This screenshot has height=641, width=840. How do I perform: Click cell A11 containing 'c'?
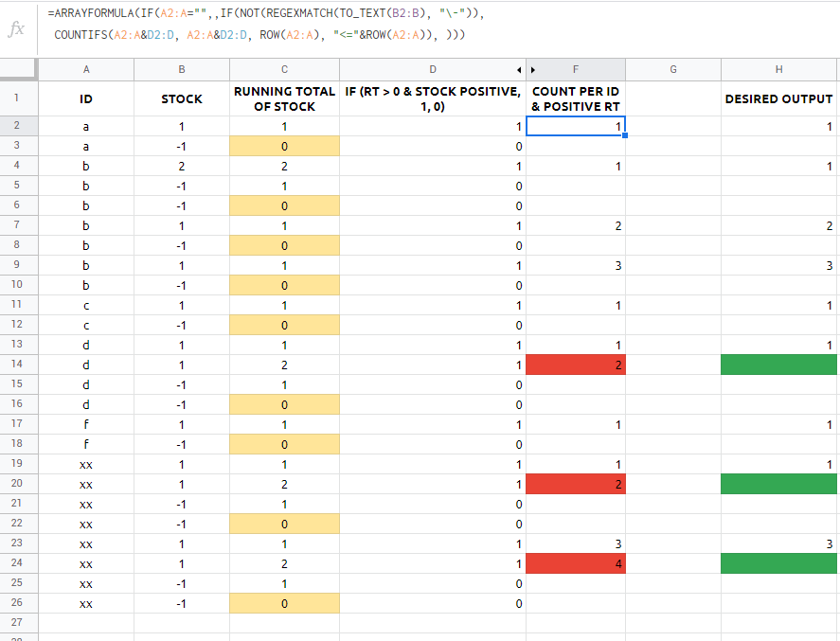(x=86, y=305)
